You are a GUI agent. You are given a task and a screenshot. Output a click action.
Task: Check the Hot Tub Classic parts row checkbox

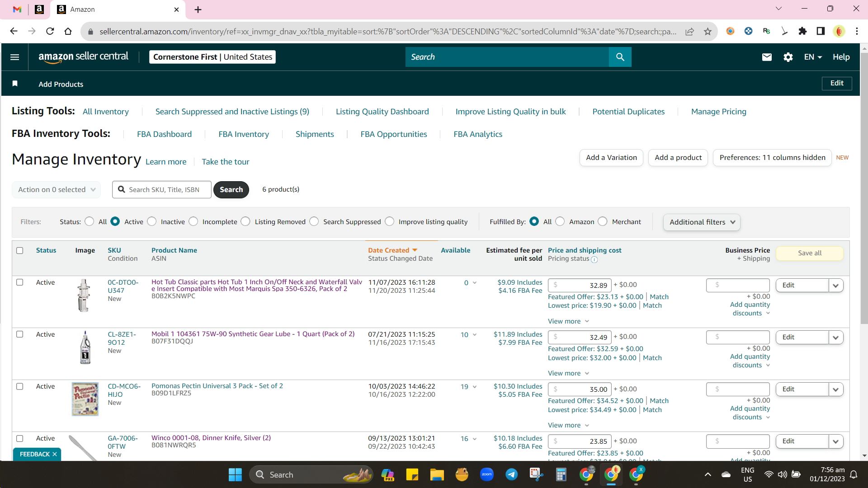click(x=20, y=282)
